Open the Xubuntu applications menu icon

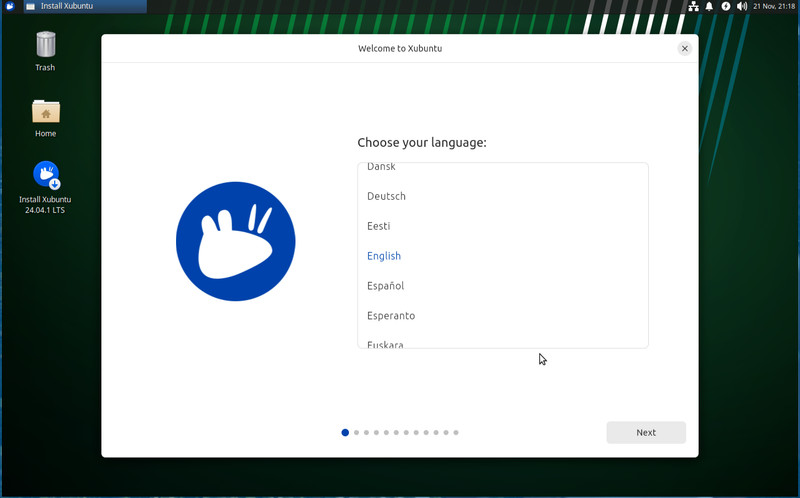coord(10,6)
